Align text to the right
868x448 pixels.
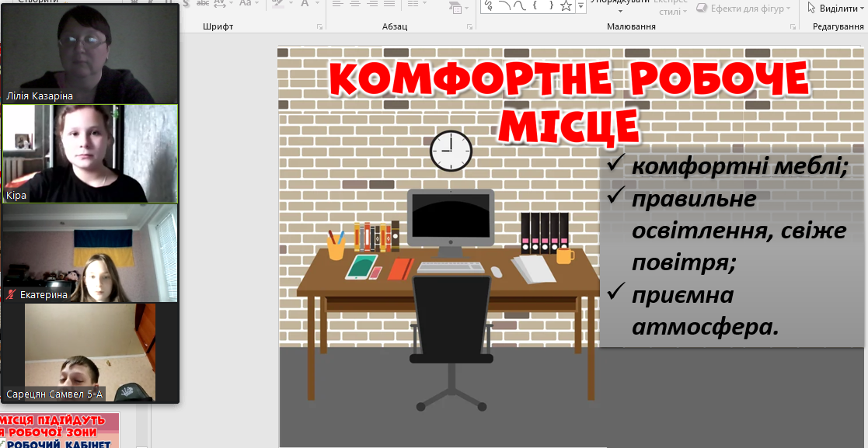point(371,3)
